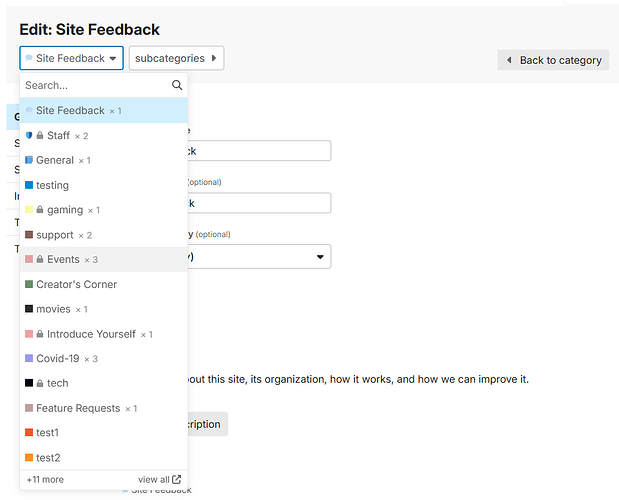Click the General category book icon
The image size is (619, 500).
click(29, 160)
